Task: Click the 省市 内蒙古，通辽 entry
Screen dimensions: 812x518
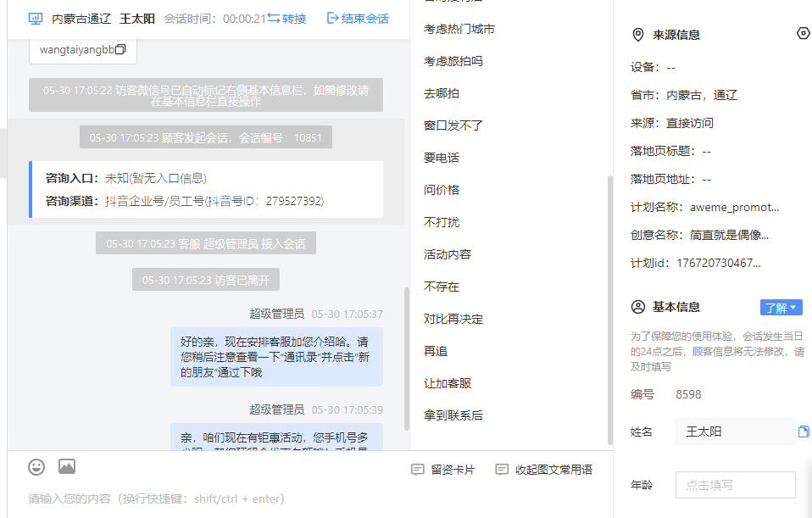Action: pyautogui.click(x=683, y=95)
